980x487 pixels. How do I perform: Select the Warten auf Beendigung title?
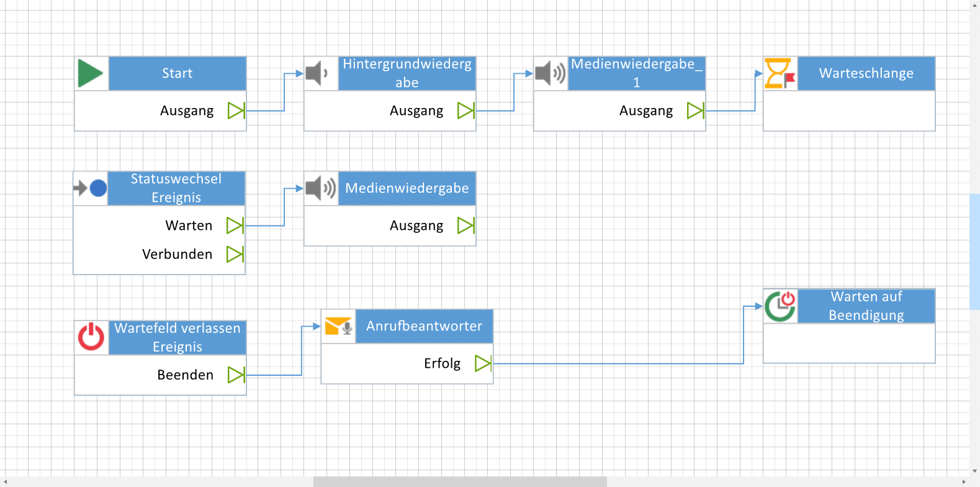tap(866, 306)
